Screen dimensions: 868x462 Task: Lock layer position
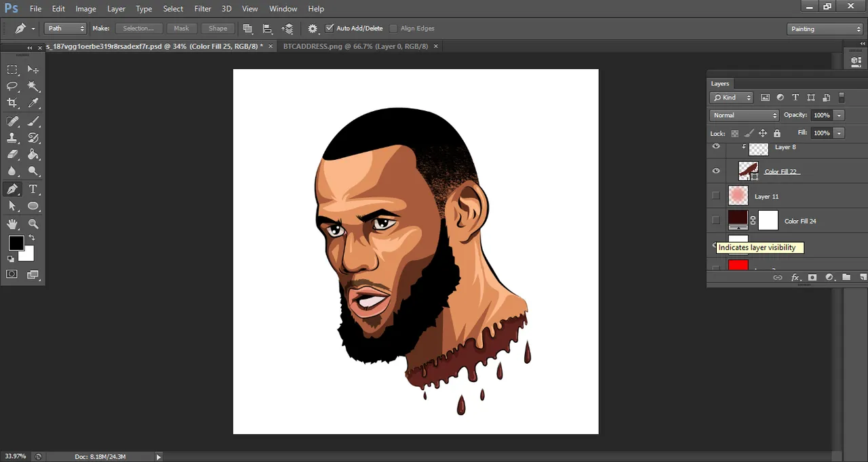click(763, 133)
